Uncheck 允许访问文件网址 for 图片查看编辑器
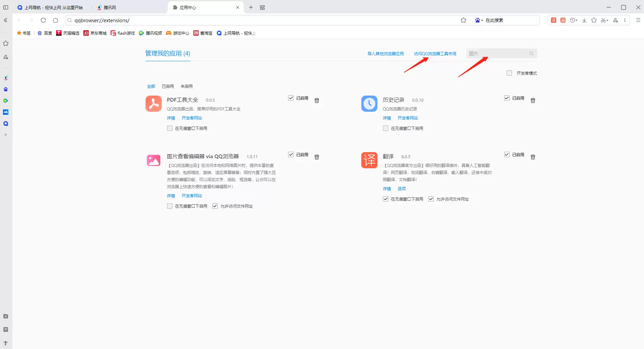This screenshot has height=349, width=644. tap(215, 206)
